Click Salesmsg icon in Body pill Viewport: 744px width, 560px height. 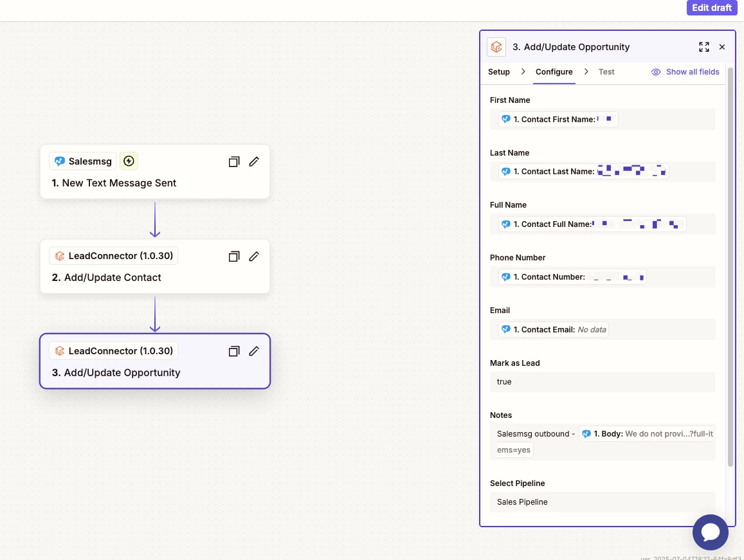point(586,434)
